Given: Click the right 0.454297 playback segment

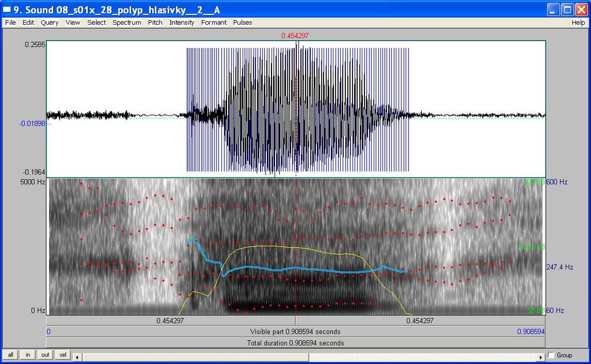Looking at the screenshot, I should coord(420,321).
